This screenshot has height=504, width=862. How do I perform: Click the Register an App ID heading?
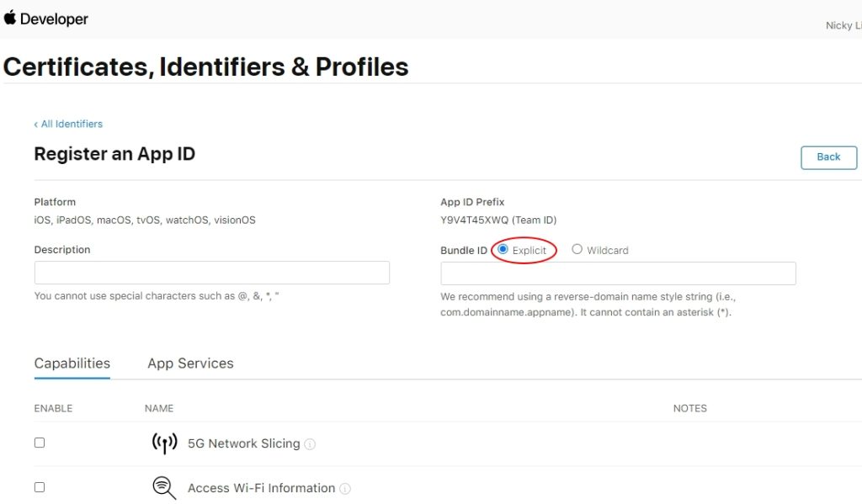click(x=114, y=154)
